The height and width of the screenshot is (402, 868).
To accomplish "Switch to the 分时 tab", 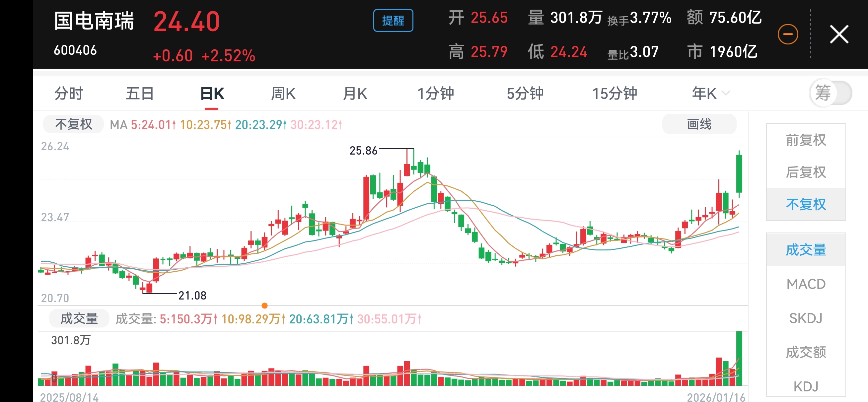I will tap(69, 94).
